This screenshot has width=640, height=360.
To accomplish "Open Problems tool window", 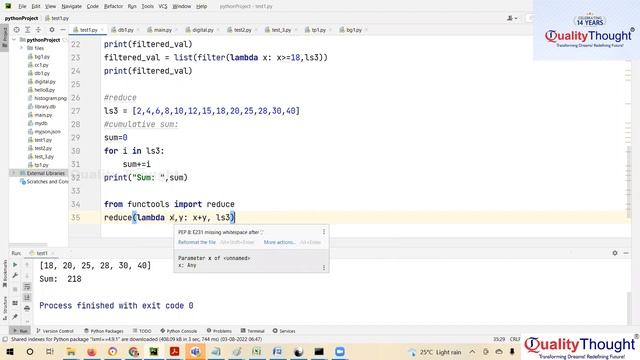I will pyautogui.click(x=219, y=331).
